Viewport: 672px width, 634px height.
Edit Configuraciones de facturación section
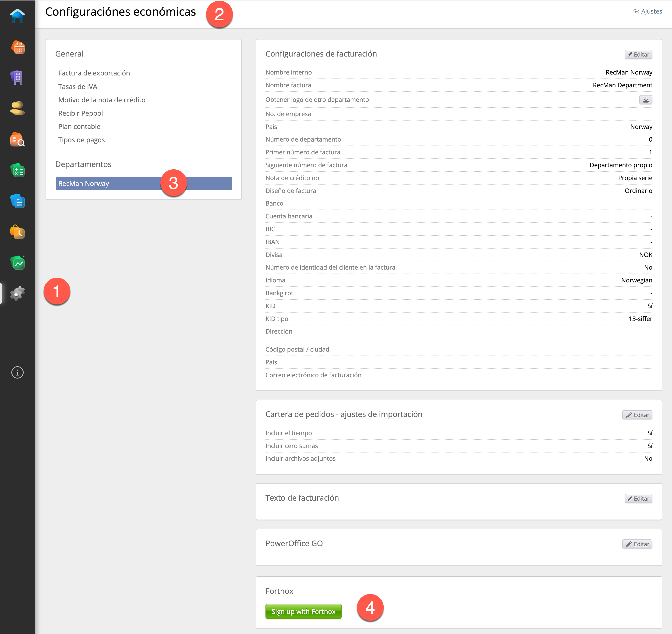(x=638, y=54)
